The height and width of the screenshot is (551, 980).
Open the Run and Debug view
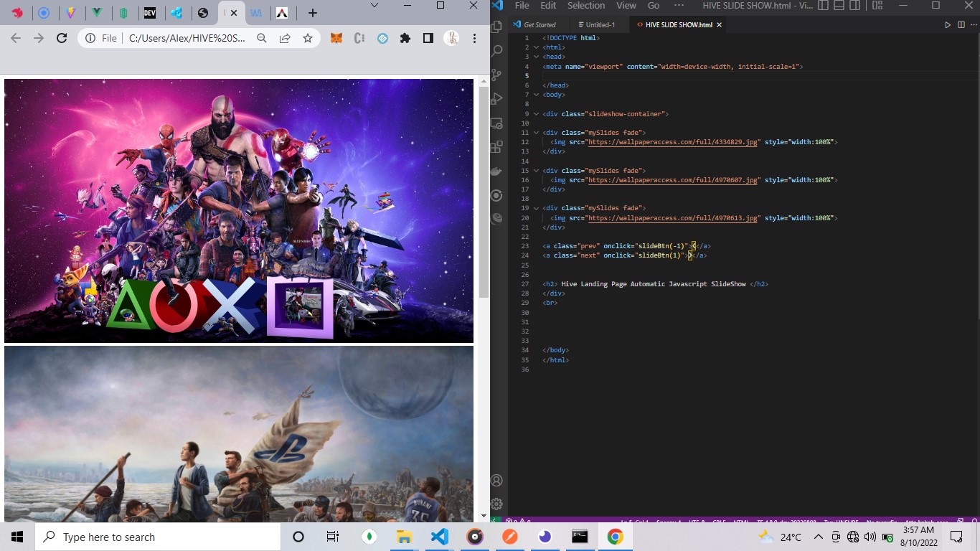496,99
